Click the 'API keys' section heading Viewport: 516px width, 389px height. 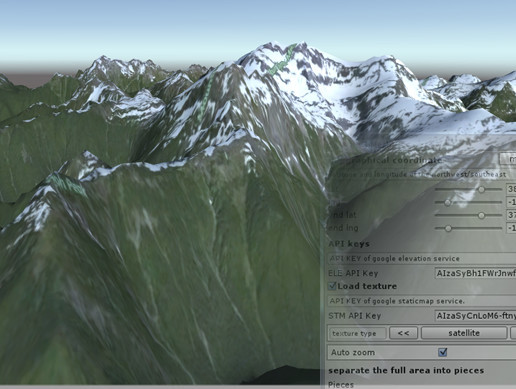click(349, 244)
